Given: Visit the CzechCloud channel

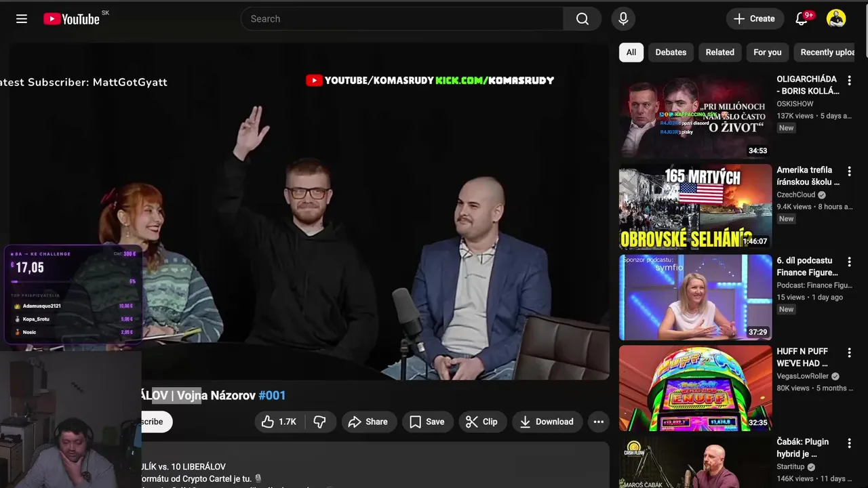Looking at the screenshot, I should click(796, 195).
